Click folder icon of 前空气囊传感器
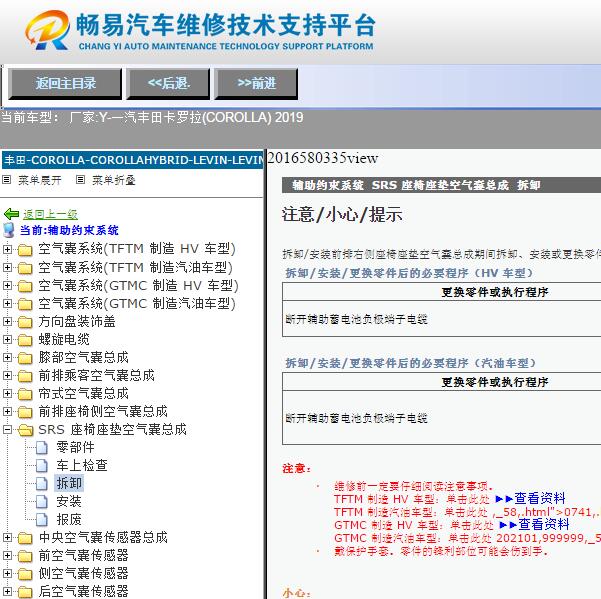The height and width of the screenshot is (599, 601). point(25,556)
